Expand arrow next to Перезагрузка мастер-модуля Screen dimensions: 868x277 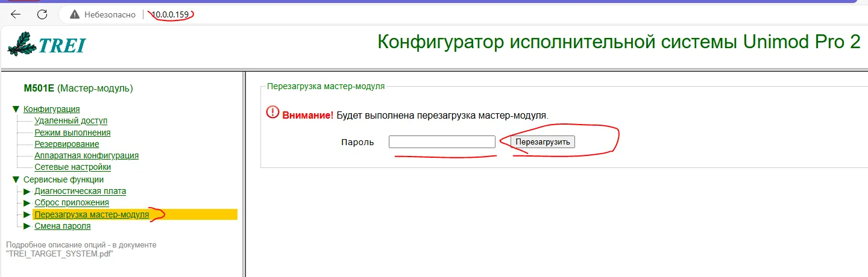(27, 214)
